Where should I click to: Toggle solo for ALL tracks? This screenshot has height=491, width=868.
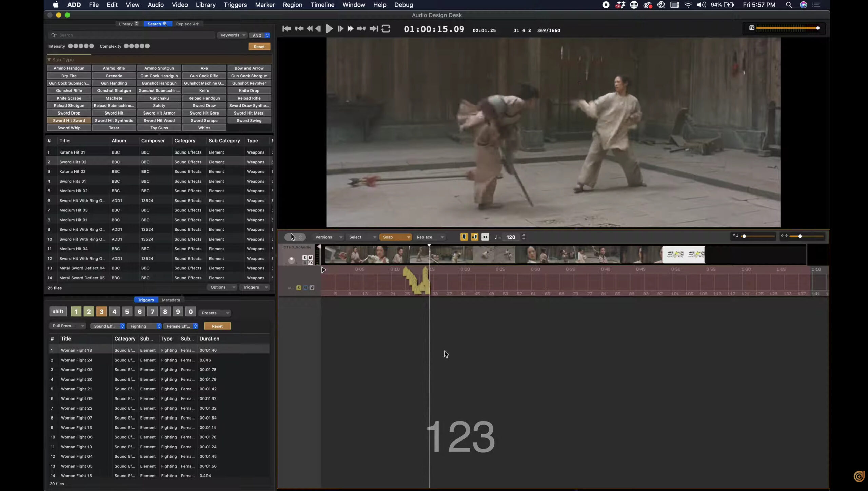click(299, 288)
